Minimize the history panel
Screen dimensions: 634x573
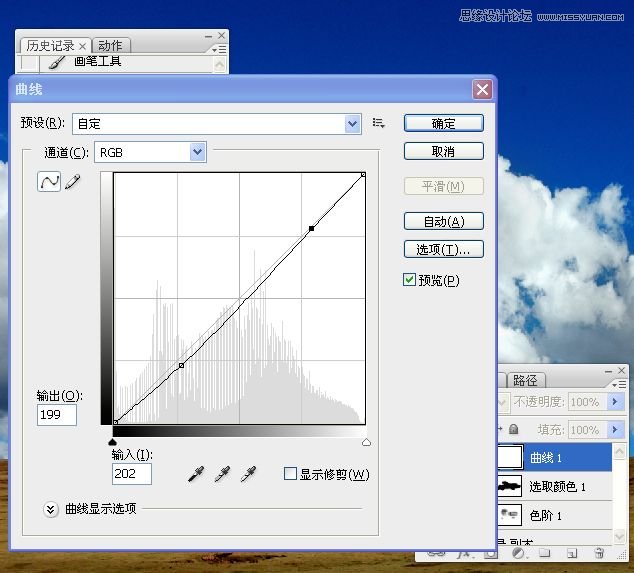coord(209,36)
